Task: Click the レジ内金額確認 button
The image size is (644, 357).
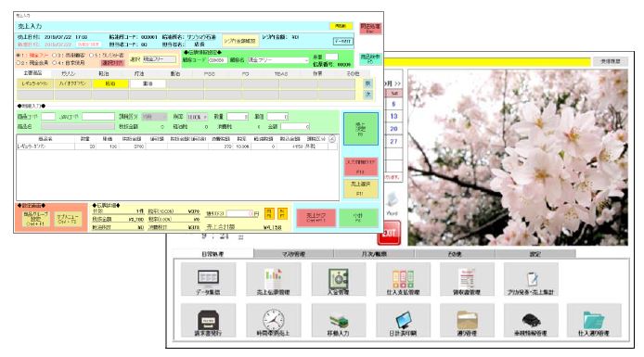Action: [x=240, y=41]
